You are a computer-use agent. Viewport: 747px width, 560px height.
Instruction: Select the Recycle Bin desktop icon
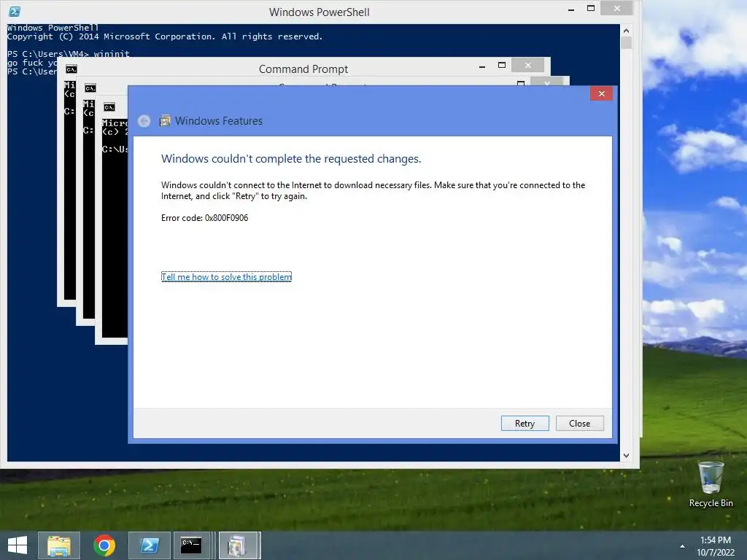[x=711, y=485]
